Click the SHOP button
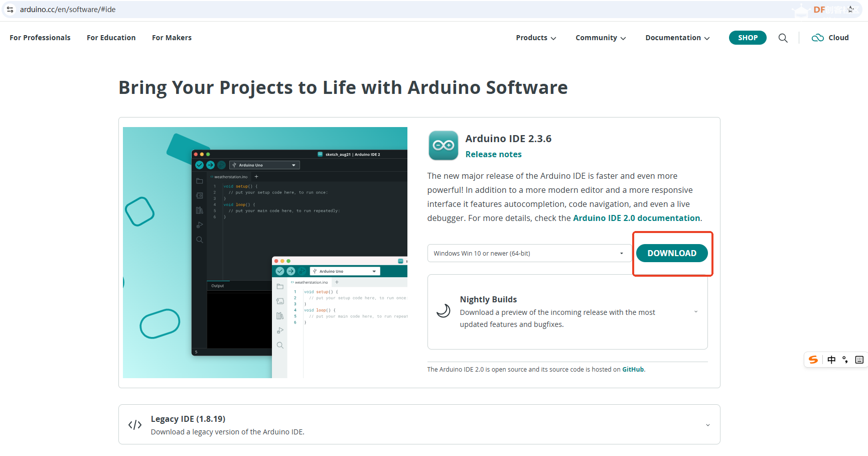868x456 pixels. click(748, 38)
